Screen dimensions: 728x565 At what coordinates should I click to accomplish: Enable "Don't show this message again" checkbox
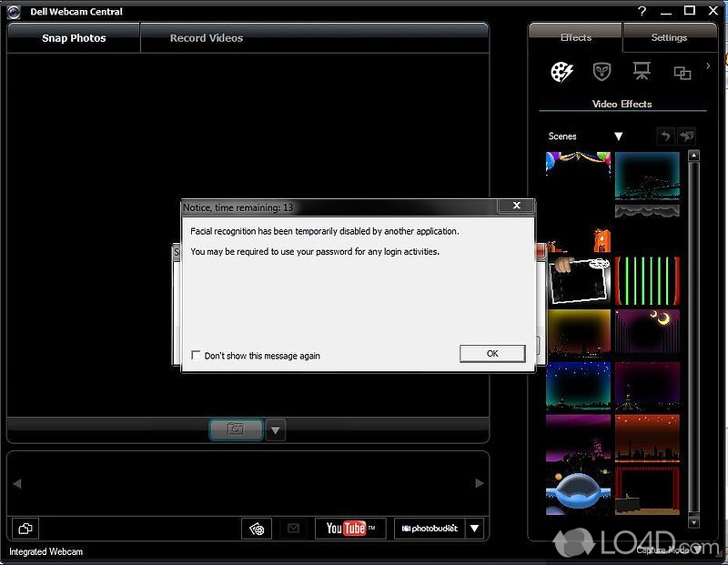[196, 356]
